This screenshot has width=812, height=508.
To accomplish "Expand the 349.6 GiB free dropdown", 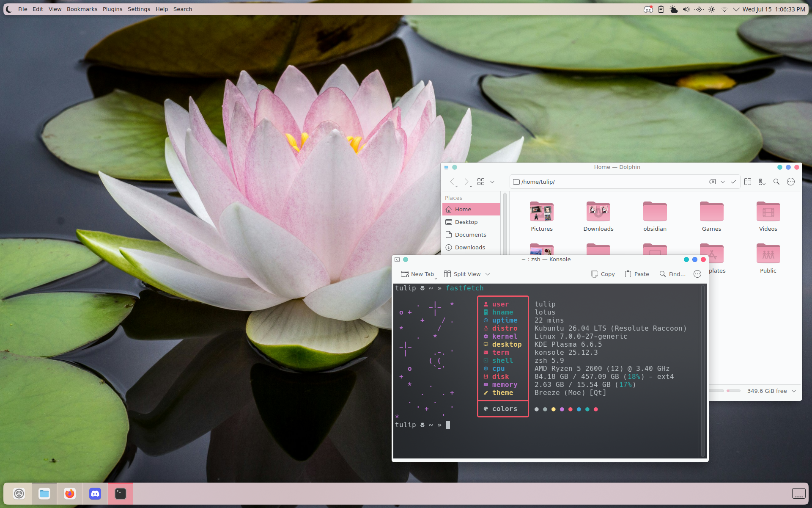I will (x=794, y=391).
